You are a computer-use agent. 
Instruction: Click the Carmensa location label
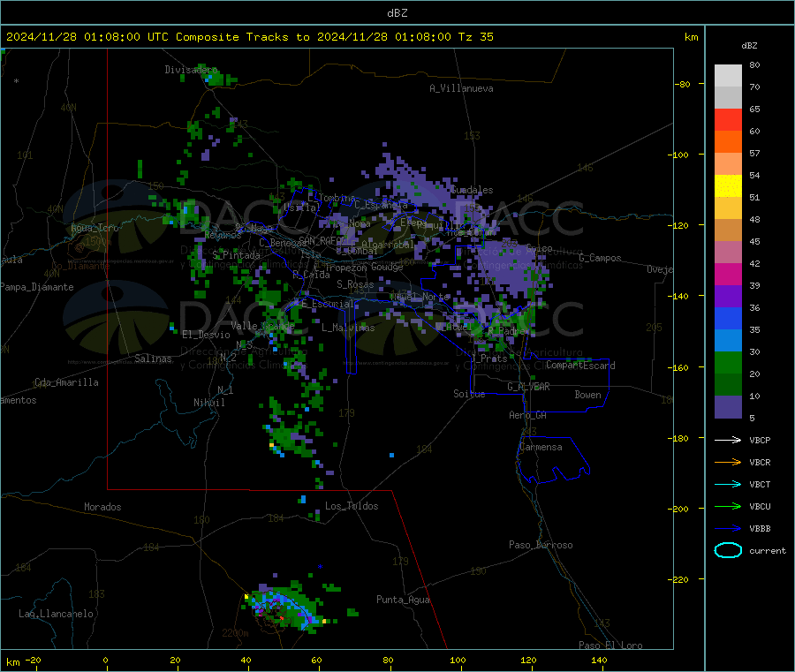tap(541, 447)
